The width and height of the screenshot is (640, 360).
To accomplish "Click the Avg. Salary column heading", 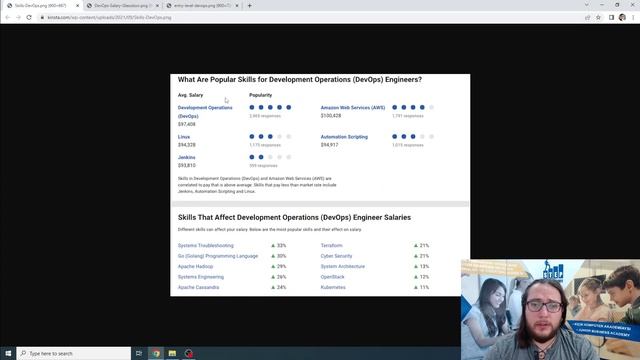I will pos(190,95).
